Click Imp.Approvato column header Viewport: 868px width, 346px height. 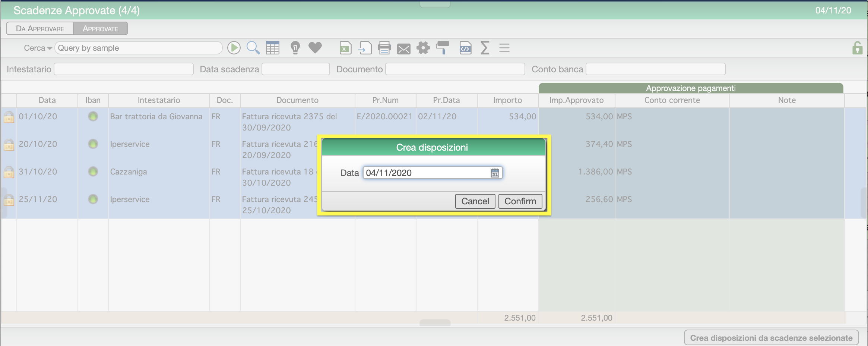(577, 100)
